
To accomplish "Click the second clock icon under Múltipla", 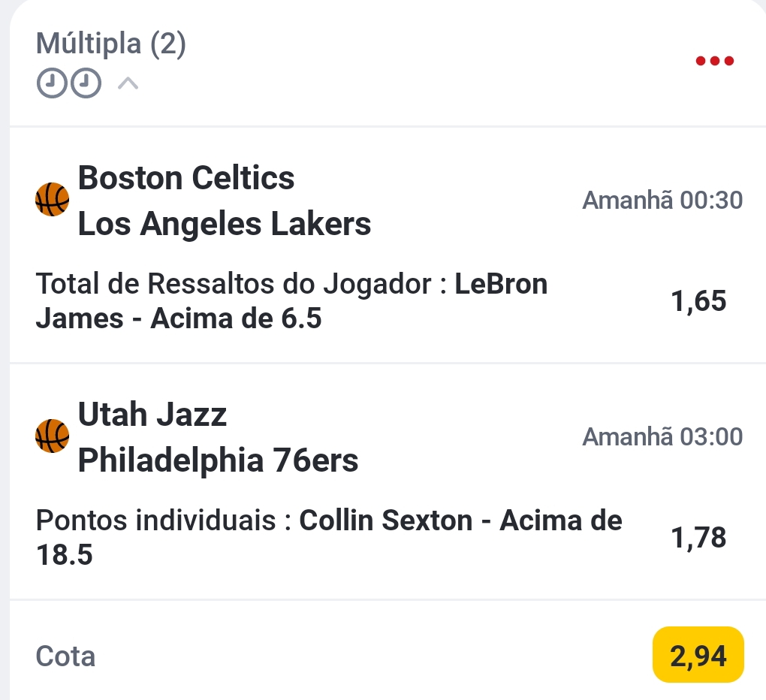I will click(x=85, y=83).
